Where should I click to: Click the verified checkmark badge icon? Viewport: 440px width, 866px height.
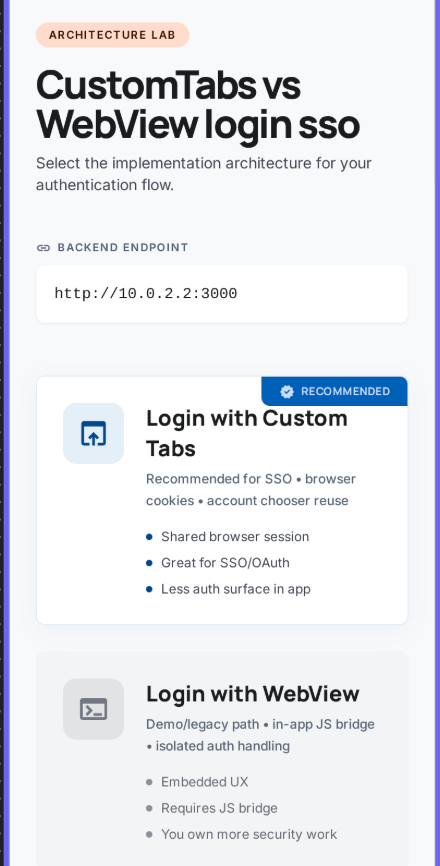click(x=287, y=392)
